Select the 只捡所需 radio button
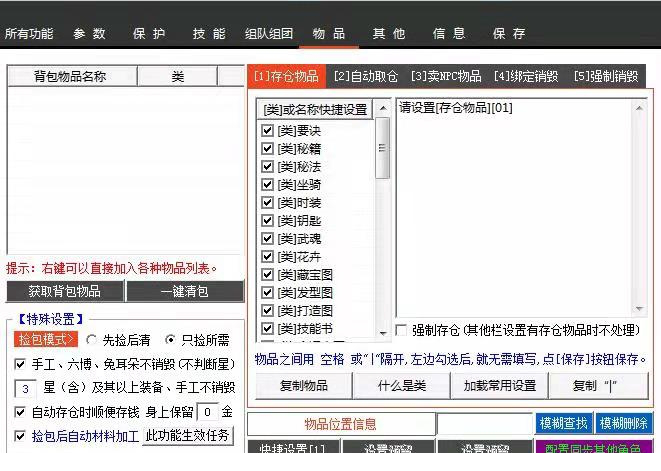Viewport: 661px width, 471px height. [170, 339]
